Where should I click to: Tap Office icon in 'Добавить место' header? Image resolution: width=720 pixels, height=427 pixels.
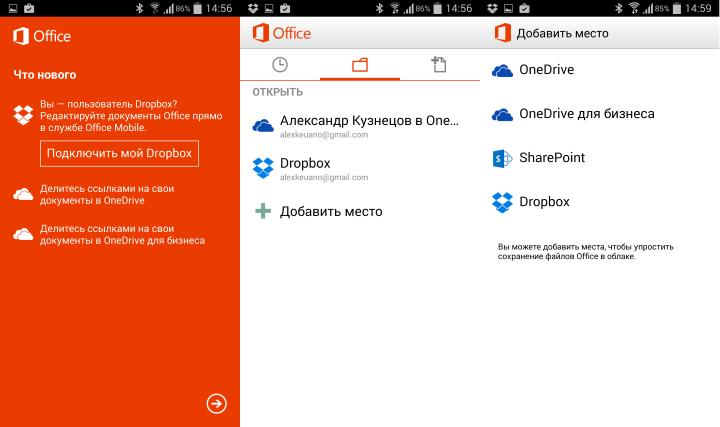click(502, 33)
